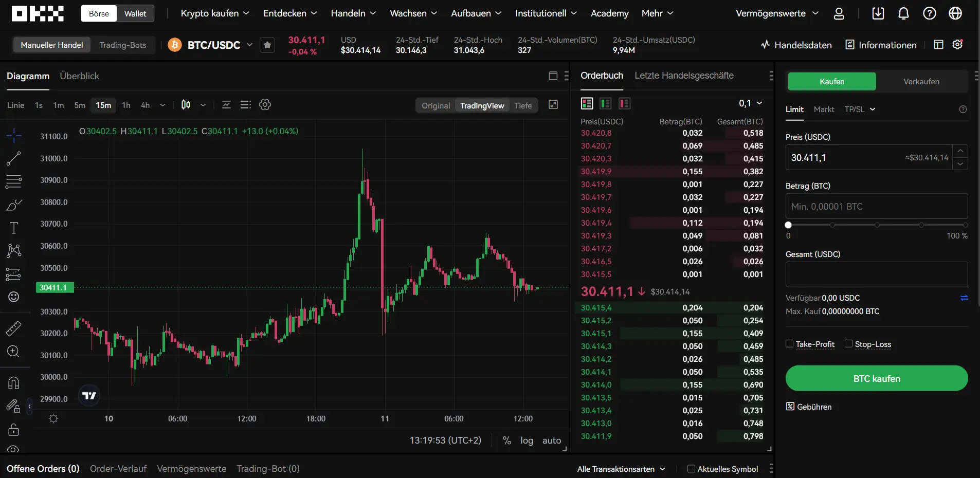
Task: Open chart settings gear icon
Action: pos(265,105)
